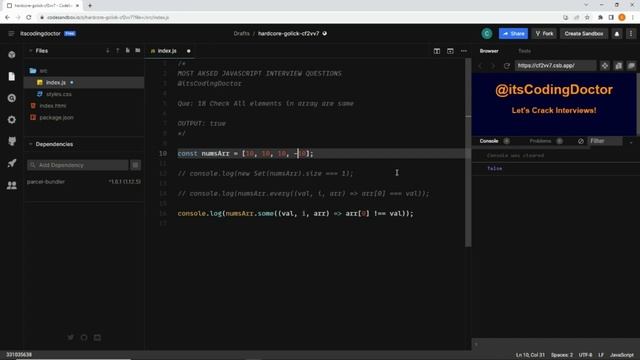
Task: Reload the page in Chrome
Action: tap(29, 17)
